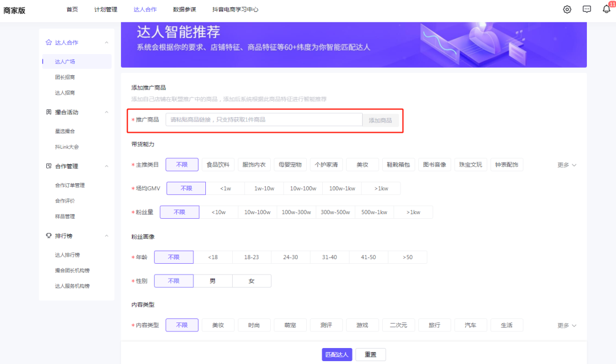Image resolution: width=616 pixels, height=364 pixels.
Task: Select 鞋靴箱包 category option
Action: tap(398, 165)
